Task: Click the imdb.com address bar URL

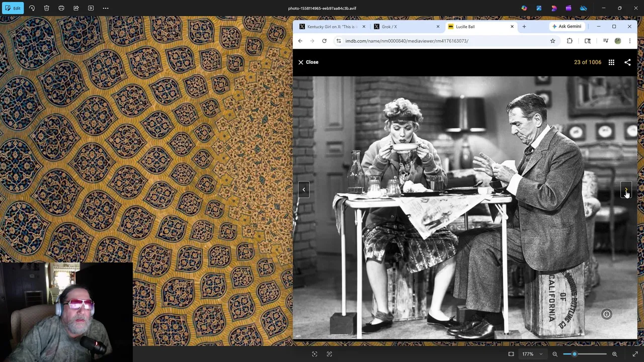Action: tap(407, 41)
